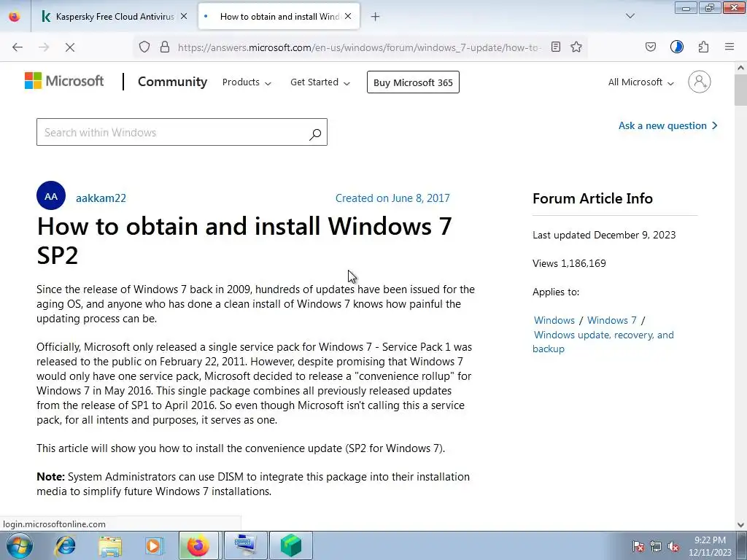This screenshot has width=747, height=560.
Task: Open Windows update, recovery, and backup link
Action: 603,341
